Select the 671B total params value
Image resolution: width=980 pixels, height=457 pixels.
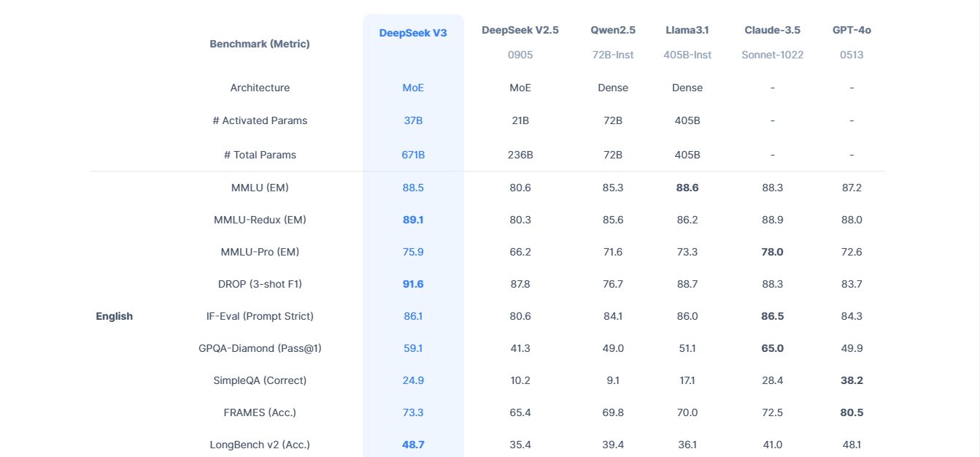[413, 155]
